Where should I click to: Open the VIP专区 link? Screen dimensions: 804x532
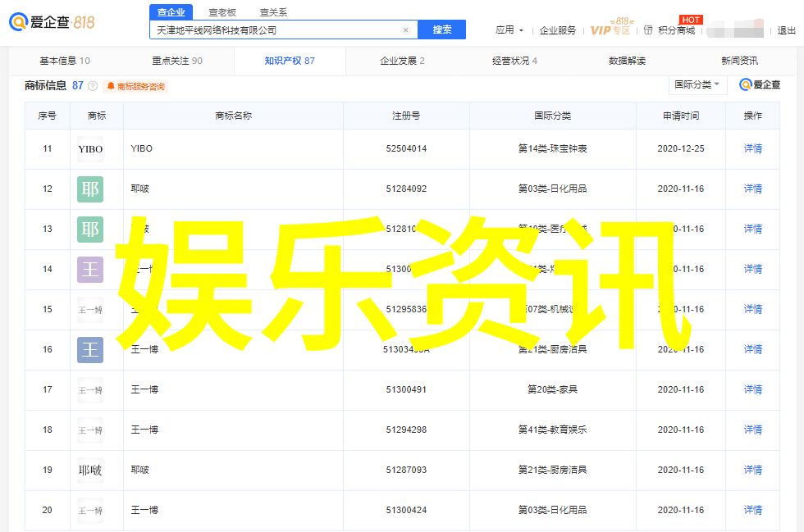610,29
